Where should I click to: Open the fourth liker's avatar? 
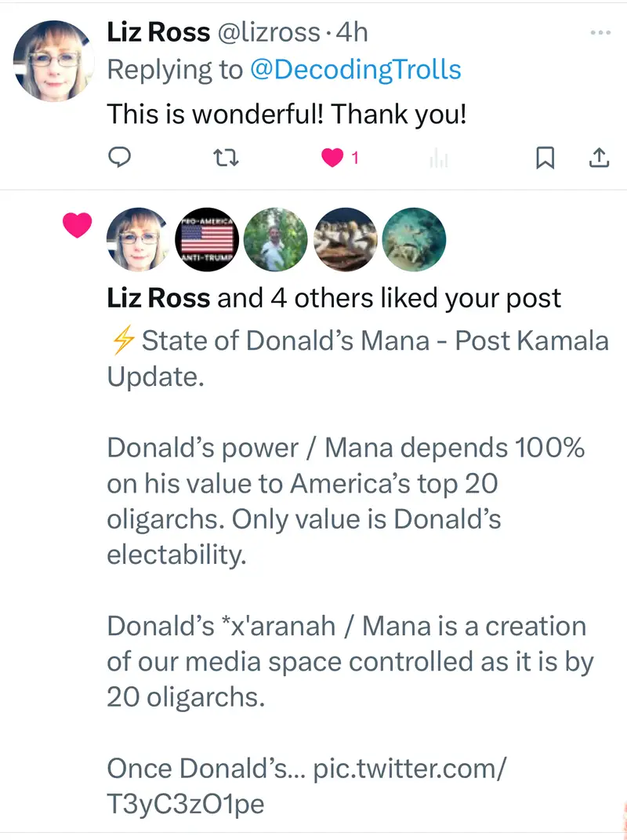point(345,239)
